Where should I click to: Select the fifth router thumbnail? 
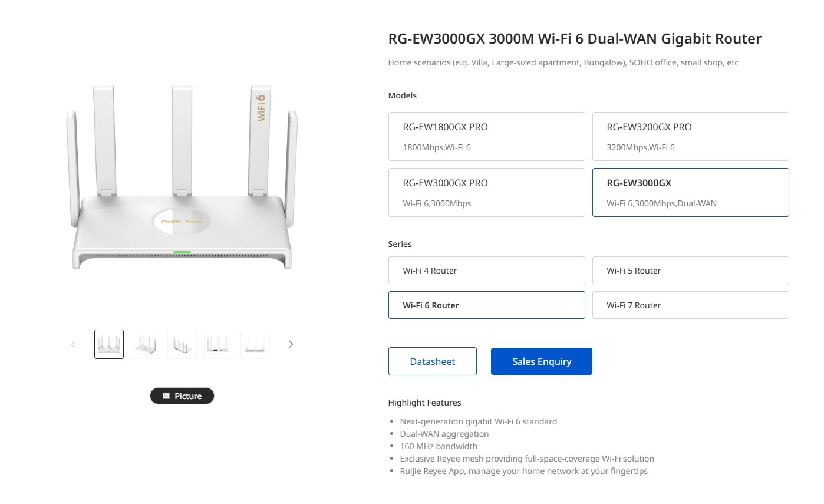pos(255,344)
